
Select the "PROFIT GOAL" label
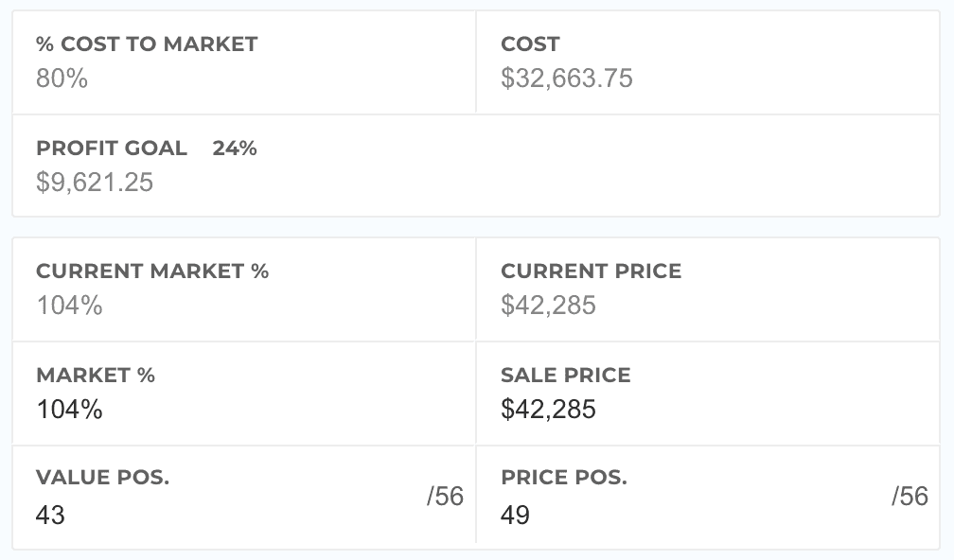112,148
